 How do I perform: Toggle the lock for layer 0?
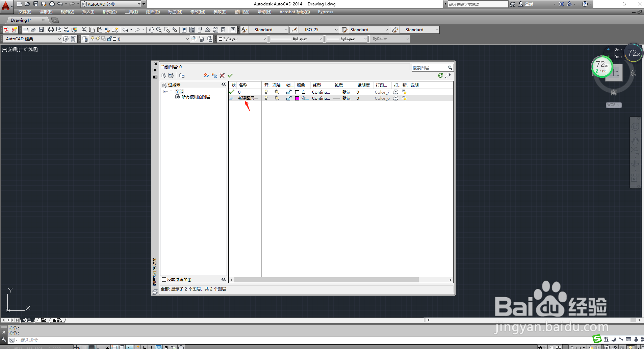[289, 92]
